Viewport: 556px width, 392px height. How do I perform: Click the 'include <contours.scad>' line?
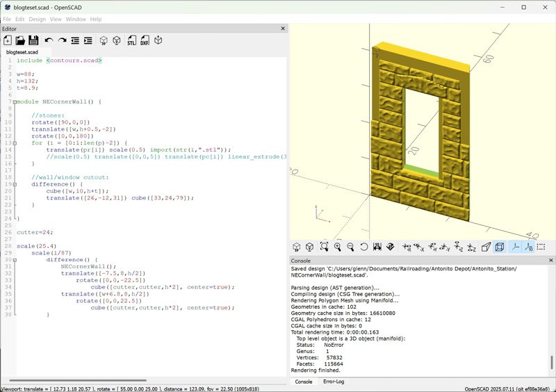pyautogui.click(x=59, y=60)
